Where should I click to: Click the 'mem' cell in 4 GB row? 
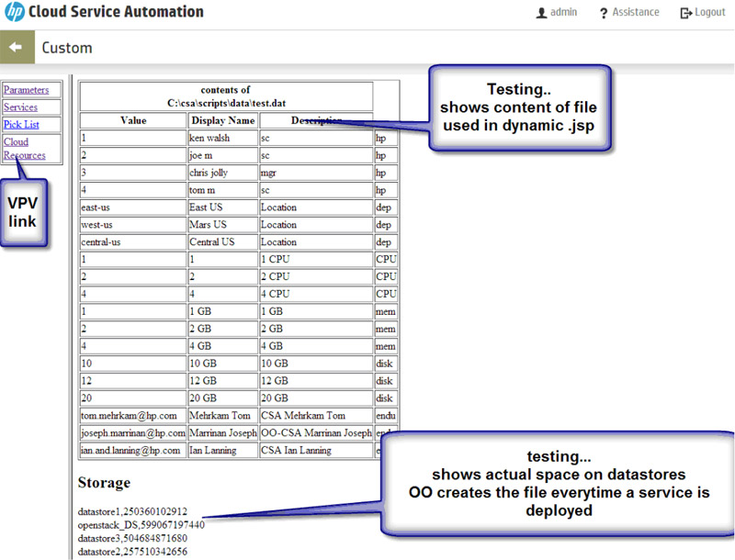(x=386, y=345)
